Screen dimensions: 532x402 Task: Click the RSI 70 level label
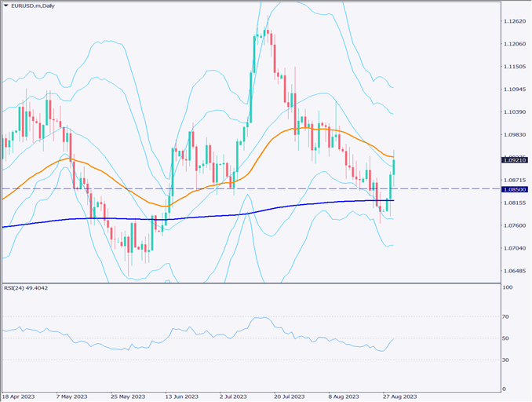click(508, 316)
